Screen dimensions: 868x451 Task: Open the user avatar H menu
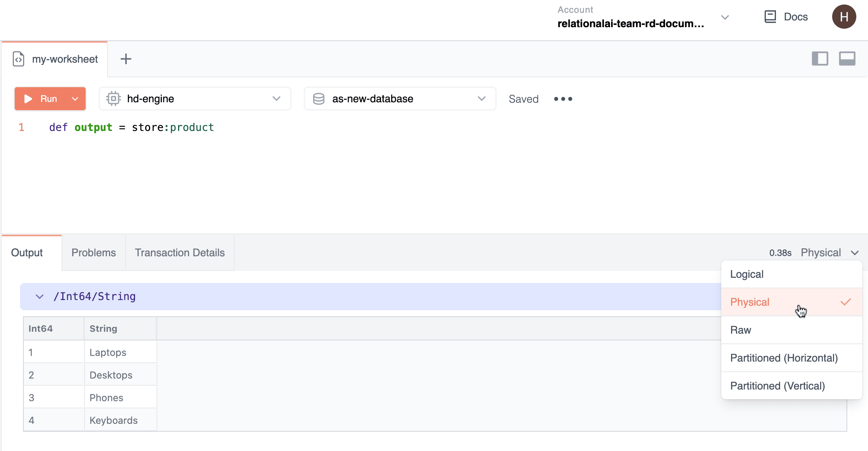tap(844, 17)
